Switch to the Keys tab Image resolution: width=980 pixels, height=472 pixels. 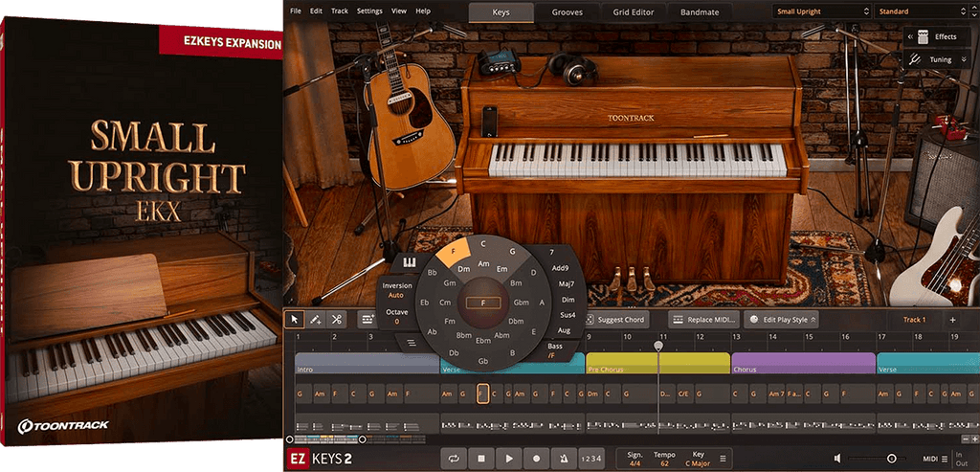(501, 11)
